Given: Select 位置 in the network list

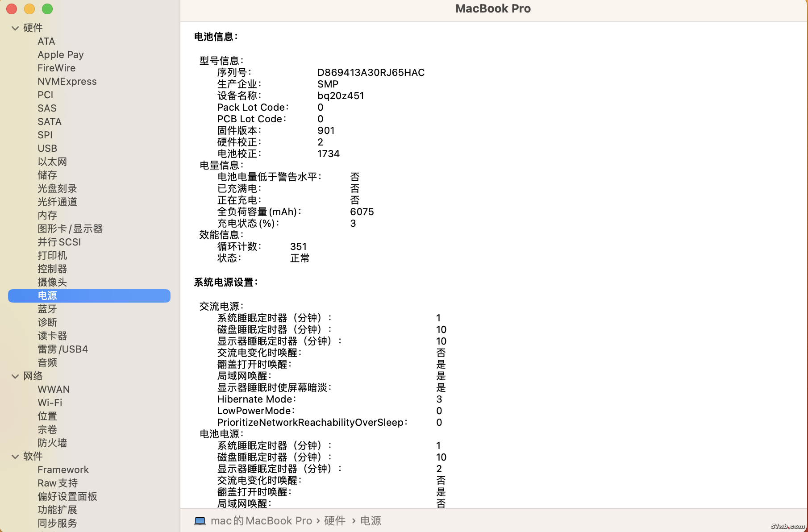Looking at the screenshot, I should 47,416.
